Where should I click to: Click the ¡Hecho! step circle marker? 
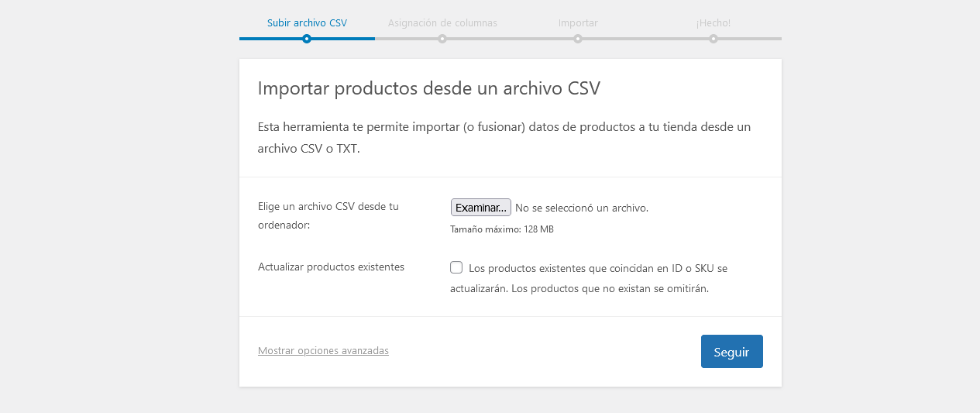(714, 39)
